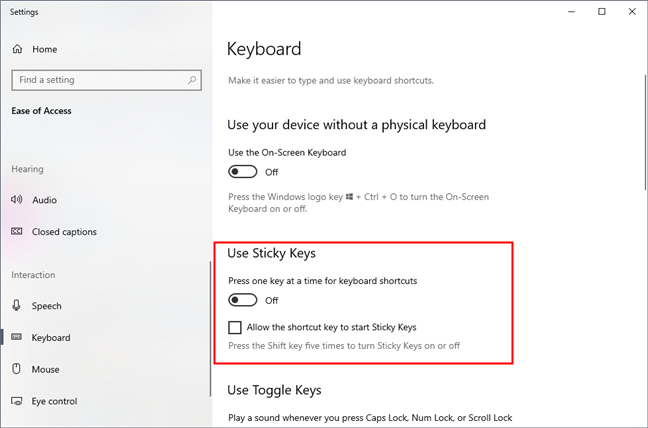648x428 pixels.
Task: Type in the Find a setting field
Action: 98,80
